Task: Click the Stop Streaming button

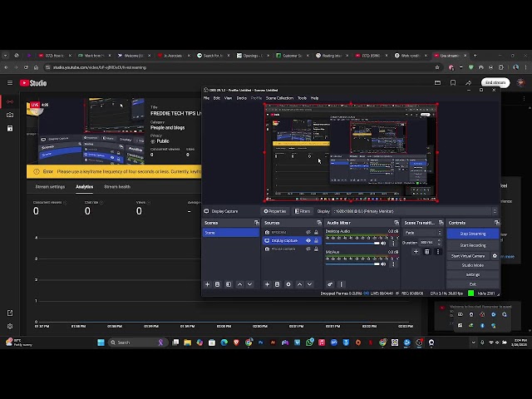Action: click(x=473, y=234)
